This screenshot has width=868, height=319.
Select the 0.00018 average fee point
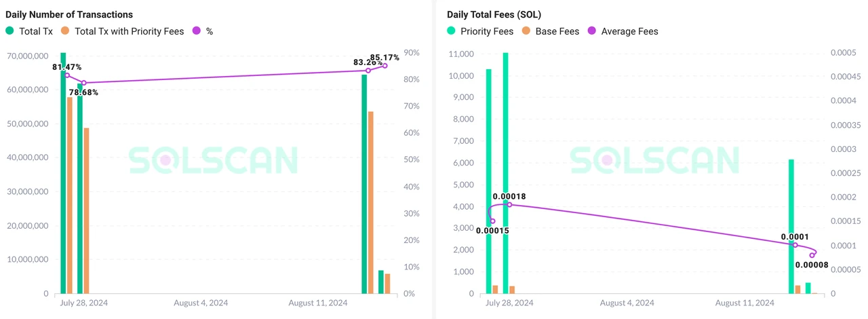[x=509, y=204]
